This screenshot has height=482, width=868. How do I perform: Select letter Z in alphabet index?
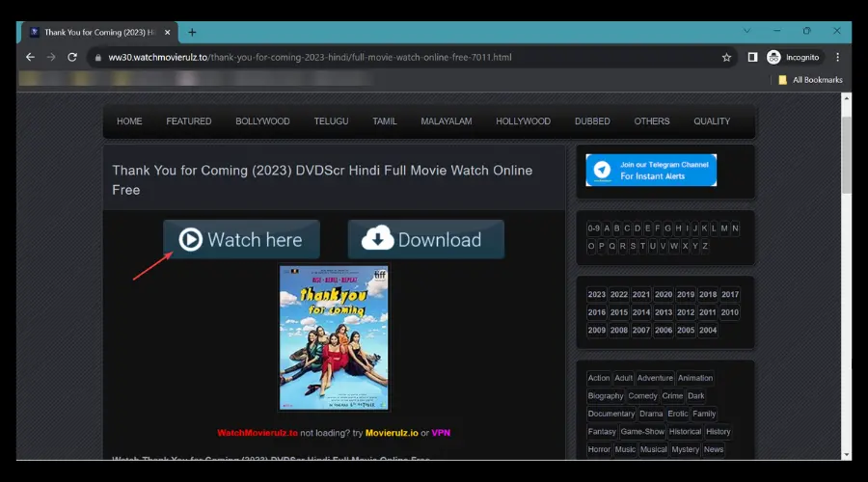point(705,246)
